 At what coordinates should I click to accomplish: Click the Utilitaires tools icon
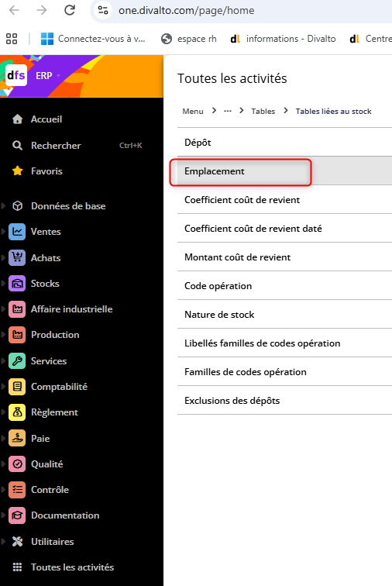17,542
